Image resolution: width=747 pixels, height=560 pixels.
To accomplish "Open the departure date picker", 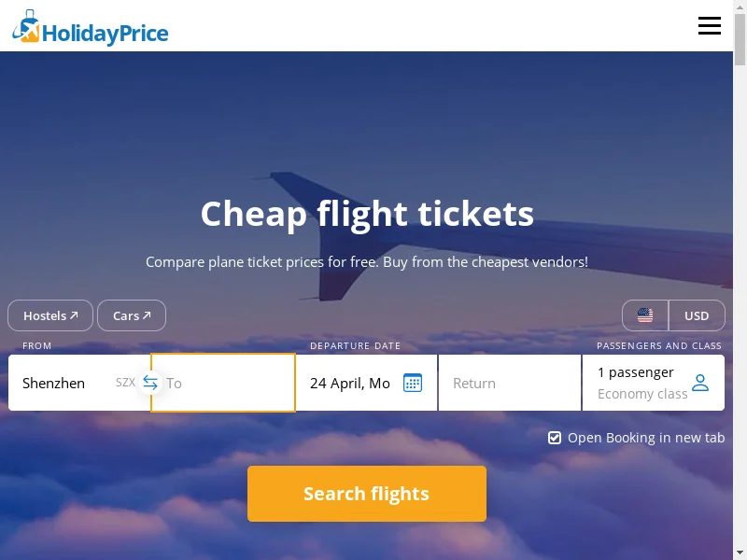I will tap(350, 383).
